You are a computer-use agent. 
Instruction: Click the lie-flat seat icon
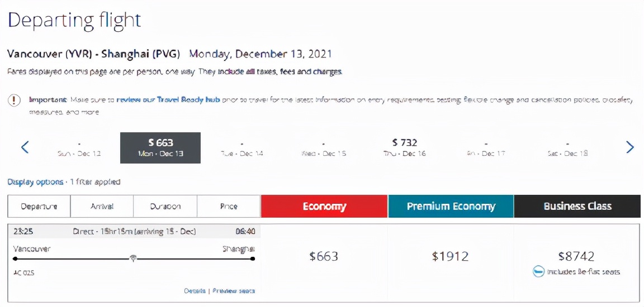tap(538, 272)
